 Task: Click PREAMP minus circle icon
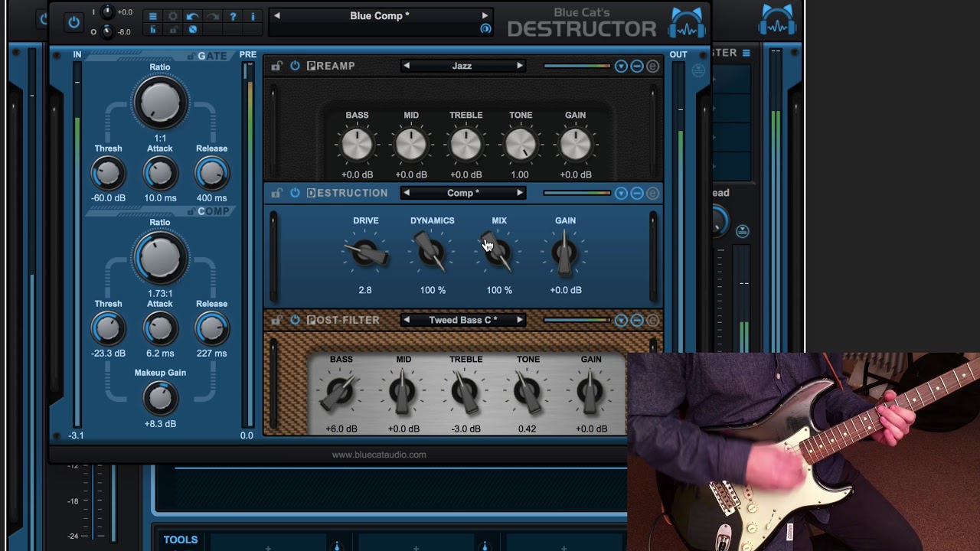pos(637,67)
